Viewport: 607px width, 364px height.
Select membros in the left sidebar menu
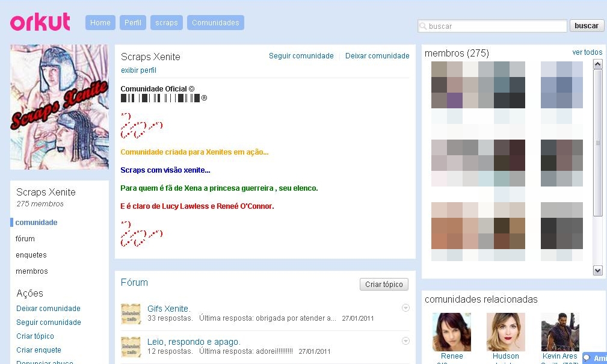pos(32,271)
